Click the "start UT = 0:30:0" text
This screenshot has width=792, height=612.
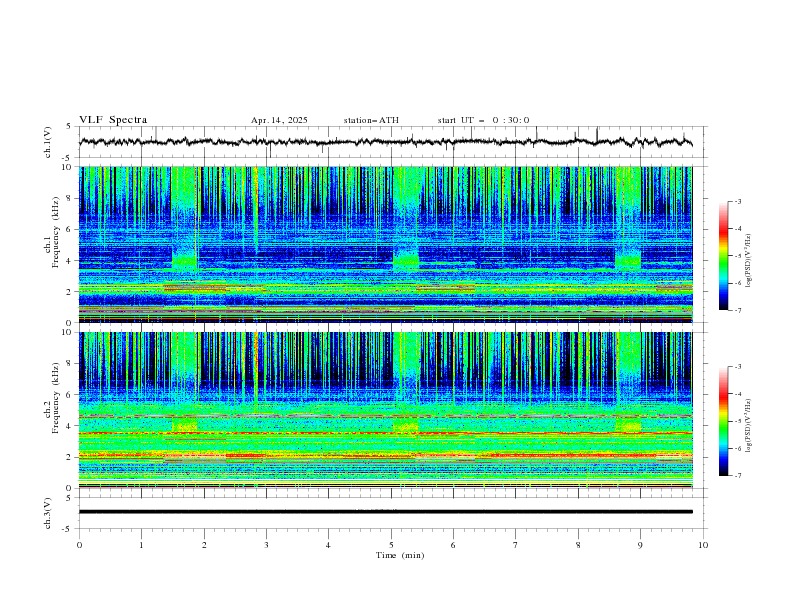483,120
